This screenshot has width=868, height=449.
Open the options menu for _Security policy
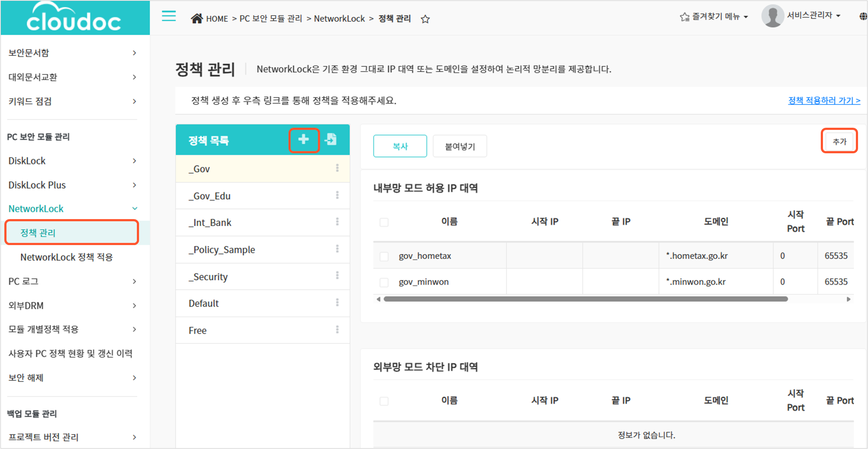(x=337, y=276)
